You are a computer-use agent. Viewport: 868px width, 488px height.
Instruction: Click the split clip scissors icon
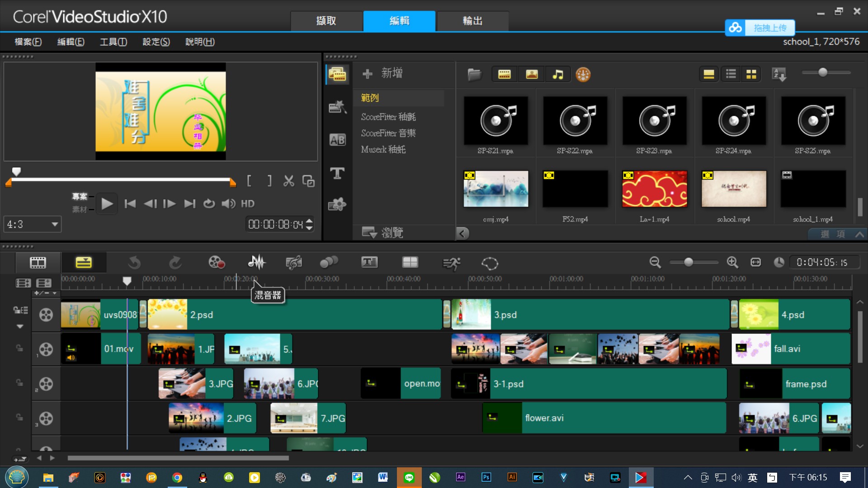click(x=288, y=181)
